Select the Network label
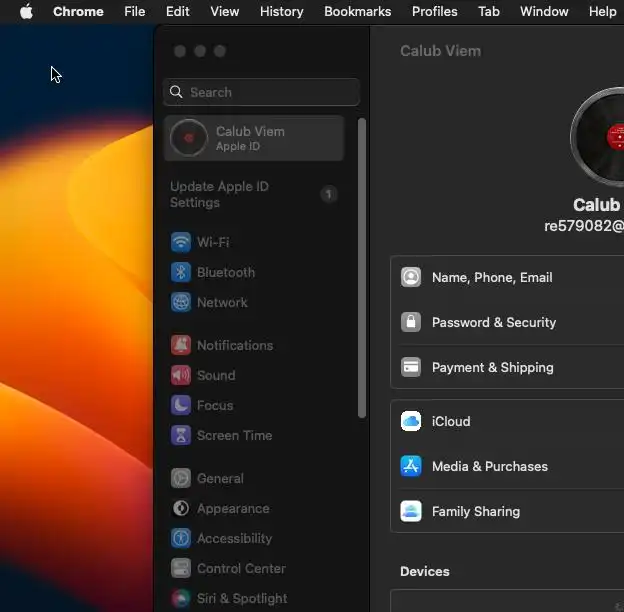The image size is (624, 612). 222,302
